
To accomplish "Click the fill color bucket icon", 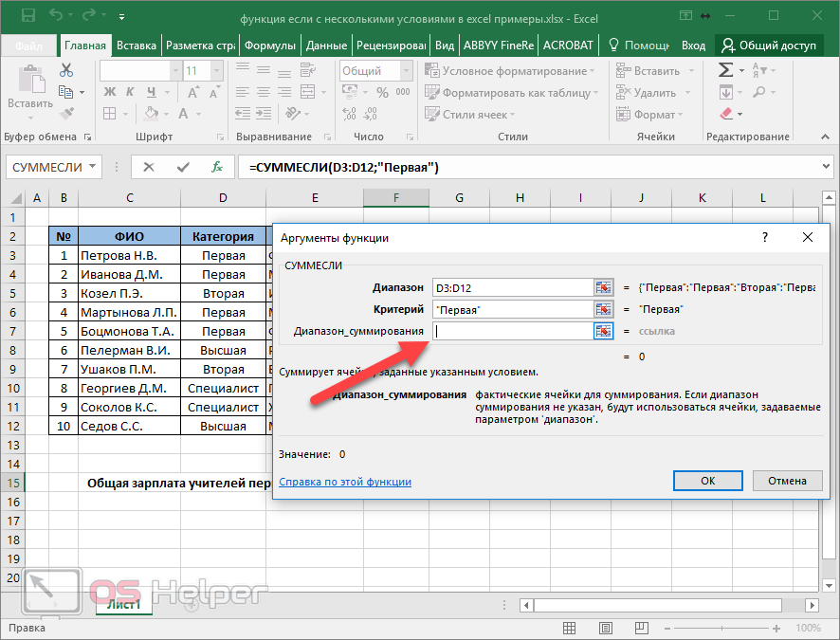I will pyautogui.click(x=152, y=114).
